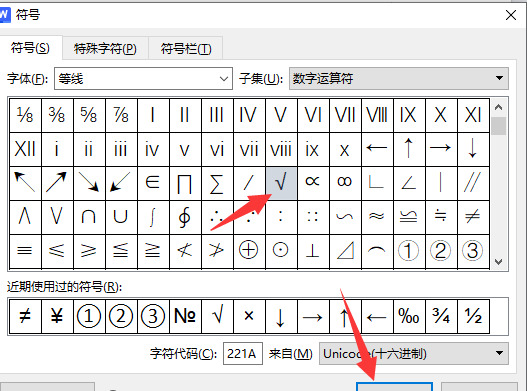Open the 符号栏(T) tab
The width and height of the screenshot is (527, 391).
coord(186,49)
